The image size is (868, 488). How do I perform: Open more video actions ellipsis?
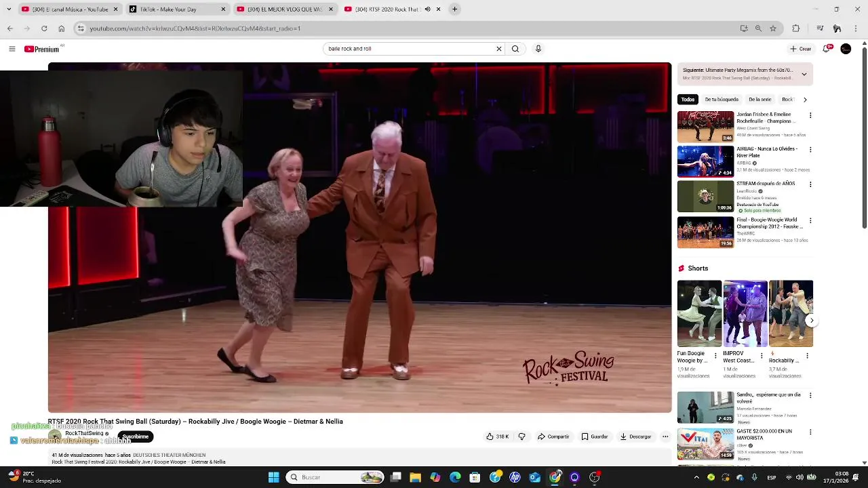point(665,436)
